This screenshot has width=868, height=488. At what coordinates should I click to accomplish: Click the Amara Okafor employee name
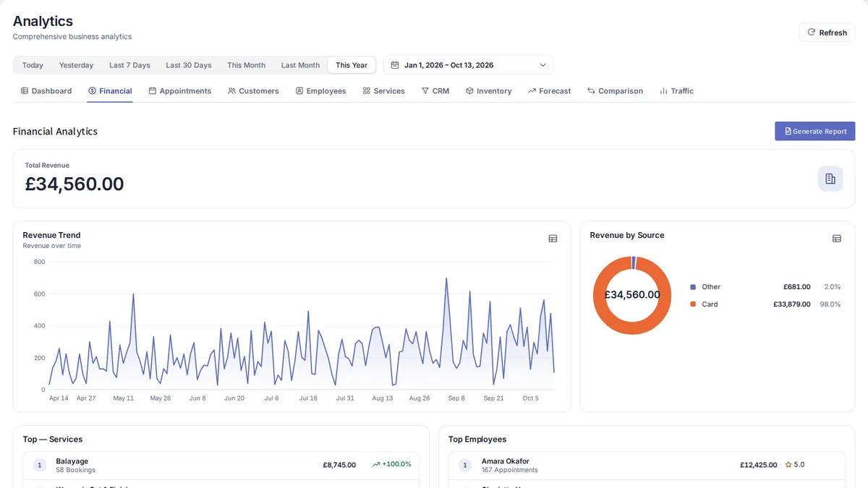(506, 461)
